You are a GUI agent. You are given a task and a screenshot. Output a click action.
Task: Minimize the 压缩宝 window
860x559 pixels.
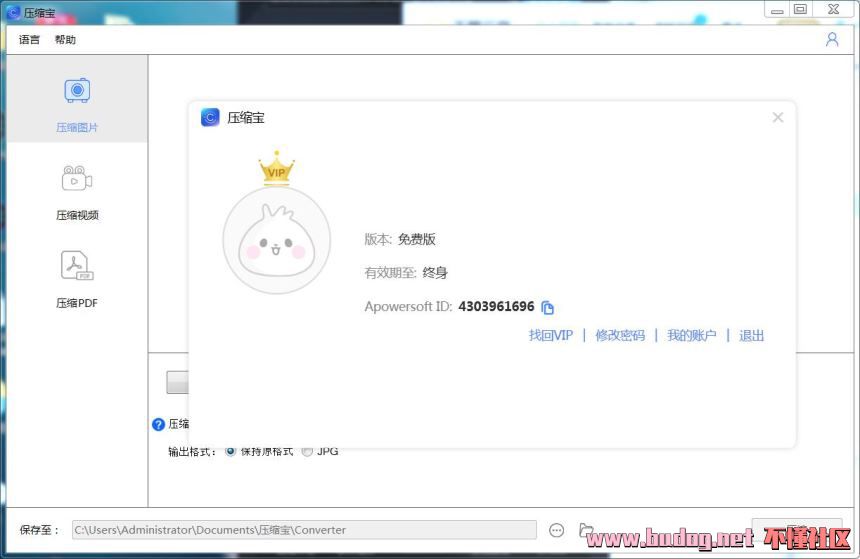pos(777,10)
